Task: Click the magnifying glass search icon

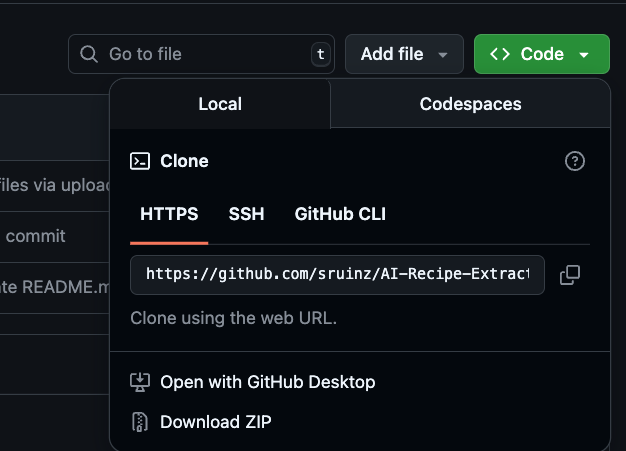Action: 89,54
